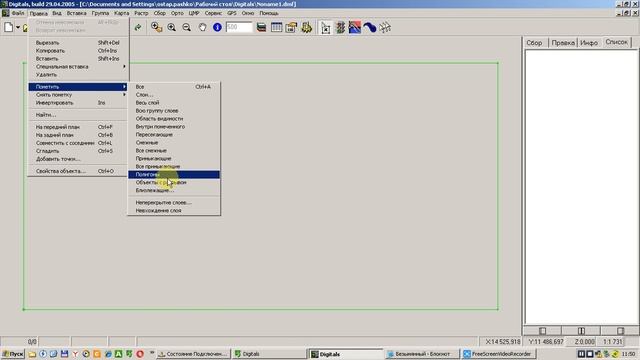Click the middle button below the list panel
Screen dimensions: 640x360
click(x=581, y=331)
